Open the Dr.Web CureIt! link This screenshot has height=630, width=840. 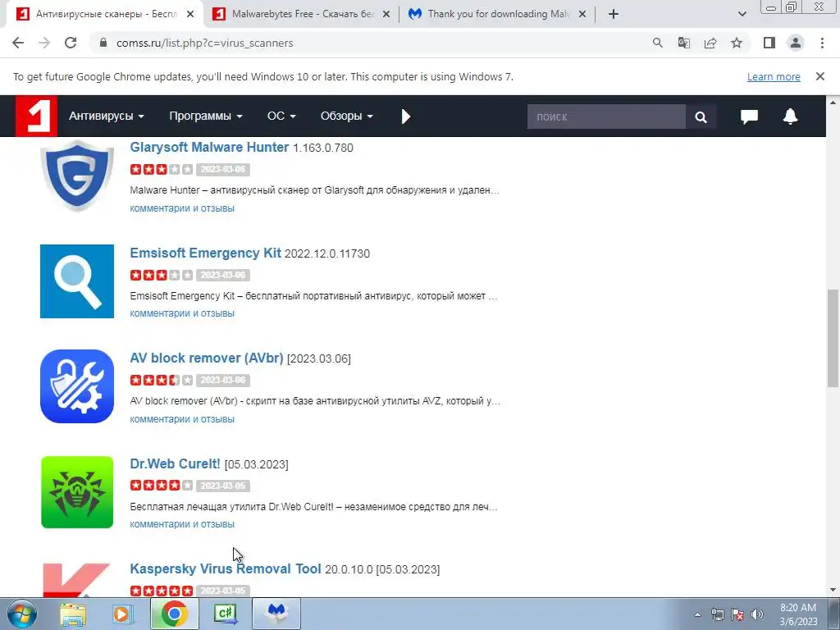coord(176,463)
